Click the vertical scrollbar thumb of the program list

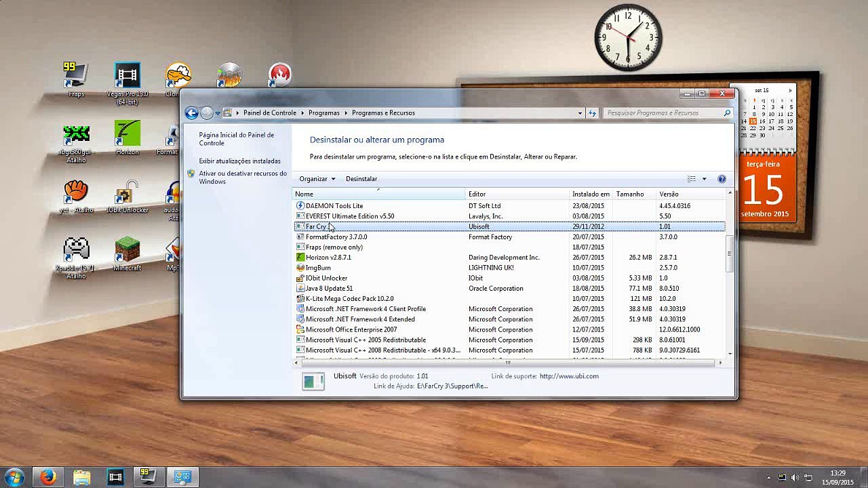tap(730, 253)
